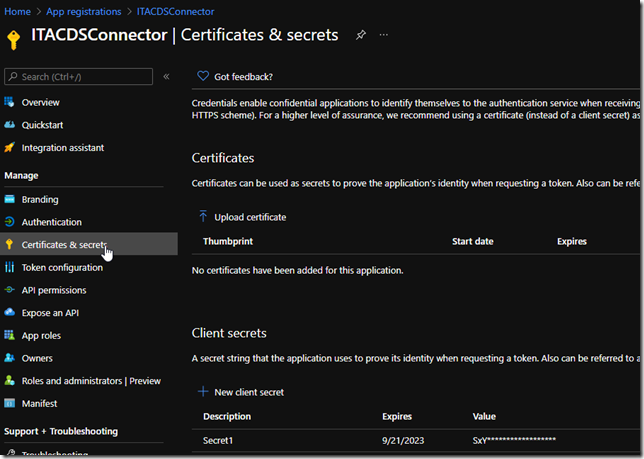Go to Branding settings

[40, 200]
